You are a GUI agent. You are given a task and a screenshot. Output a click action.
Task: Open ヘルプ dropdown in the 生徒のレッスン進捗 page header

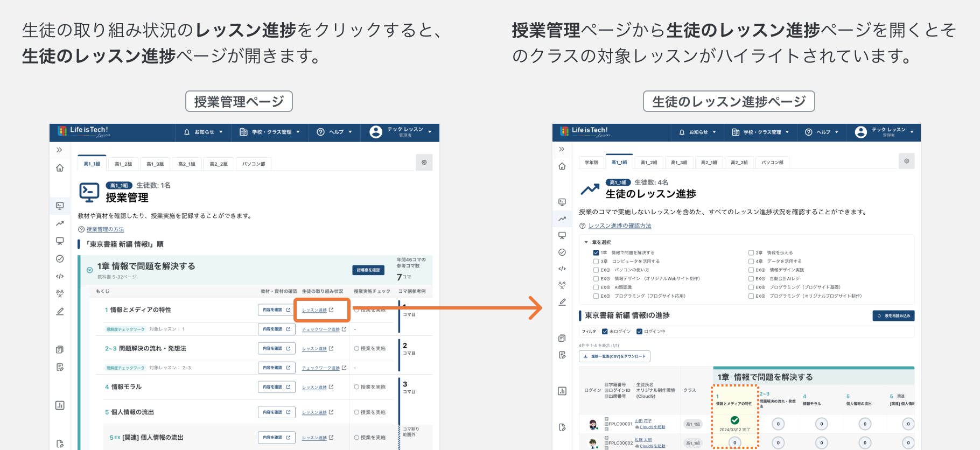pyautogui.click(x=822, y=132)
